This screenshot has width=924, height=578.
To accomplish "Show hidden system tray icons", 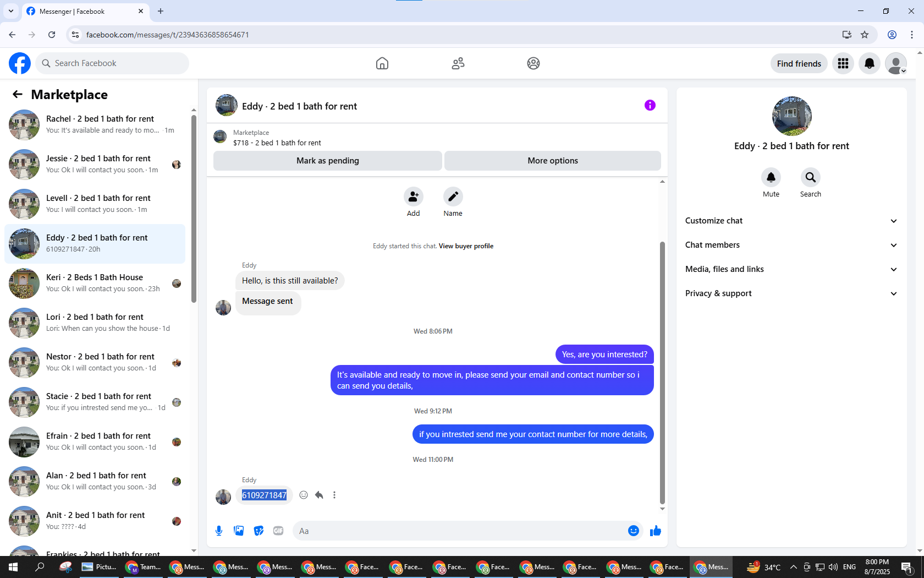I will point(793,567).
